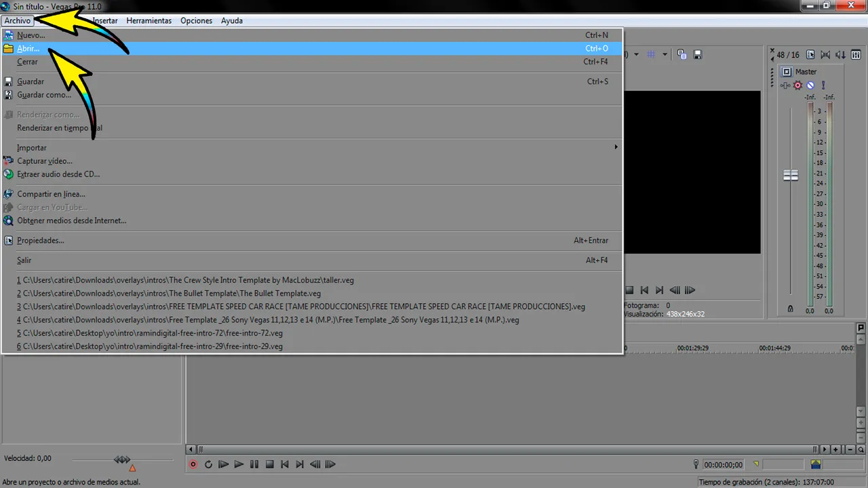The height and width of the screenshot is (488, 868).
Task: Click Master bus automation settings gear icon
Action: point(798,85)
